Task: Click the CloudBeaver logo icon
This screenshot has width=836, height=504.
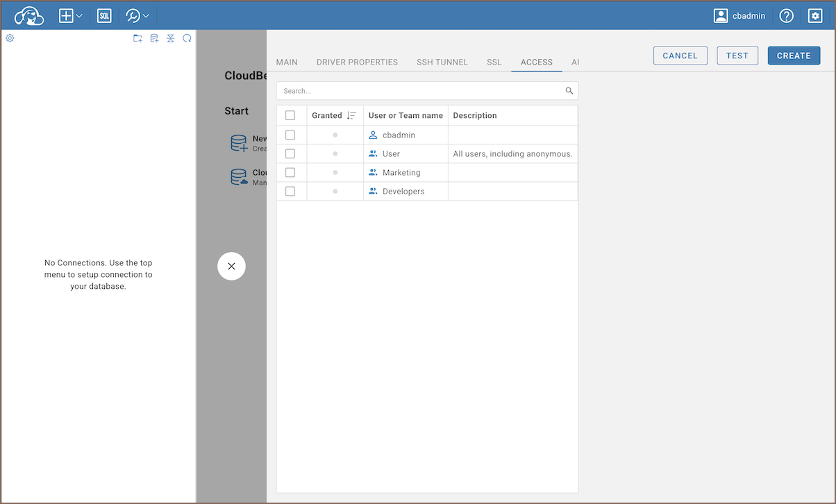Action: [x=29, y=15]
